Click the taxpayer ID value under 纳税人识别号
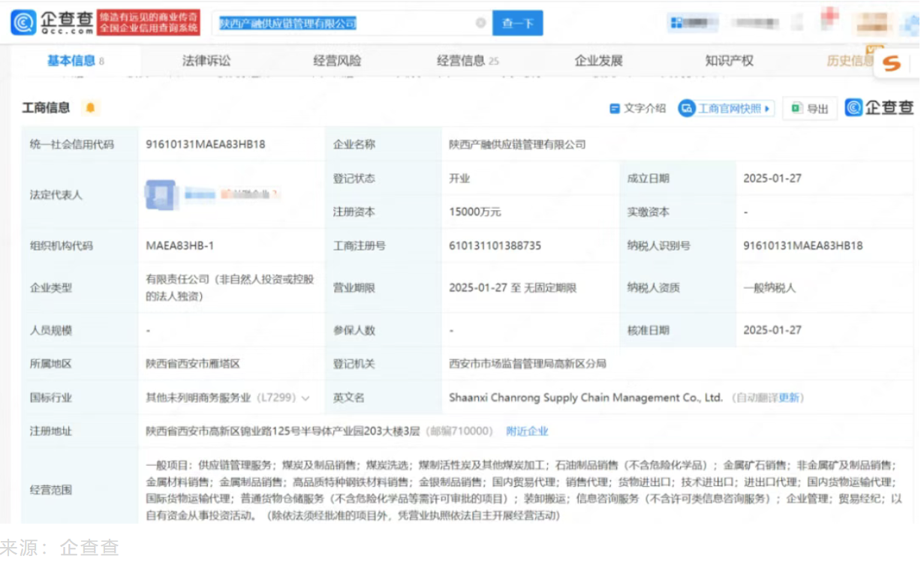Screen dimensions: 924x568 [x=803, y=245]
